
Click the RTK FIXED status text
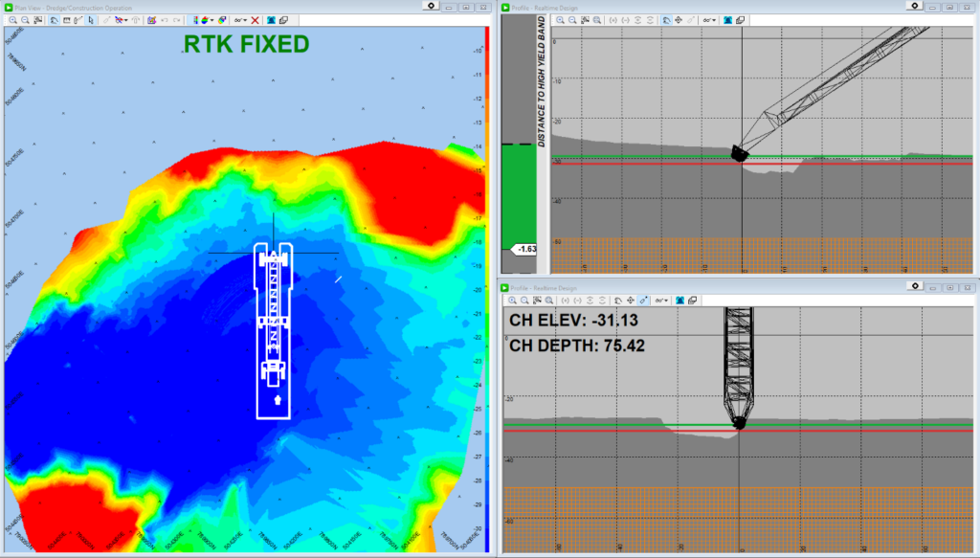[x=246, y=44]
